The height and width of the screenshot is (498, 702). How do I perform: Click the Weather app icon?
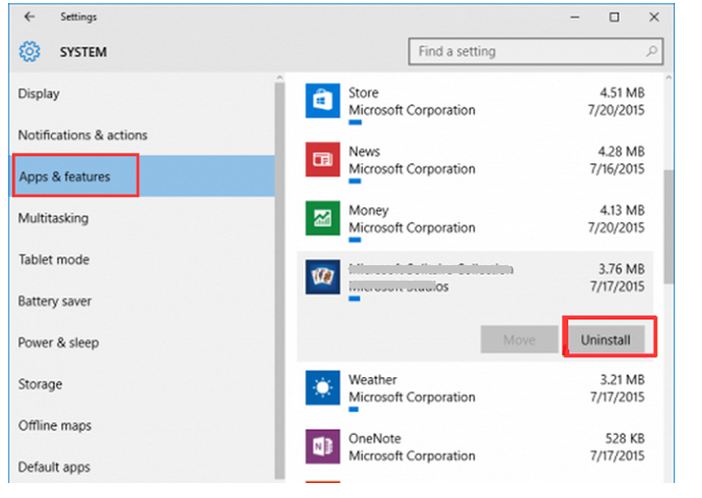(323, 388)
